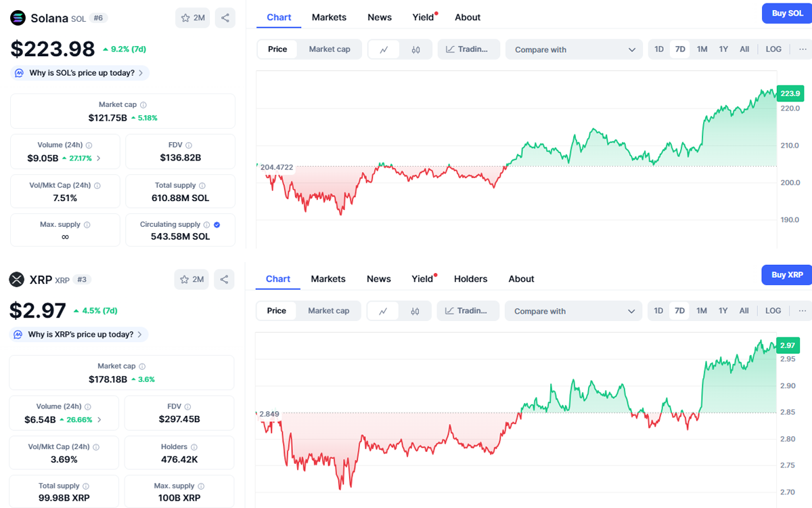The width and height of the screenshot is (812, 508).
Task: Open the TradingView button on Solana chart
Action: coord(468,49)
